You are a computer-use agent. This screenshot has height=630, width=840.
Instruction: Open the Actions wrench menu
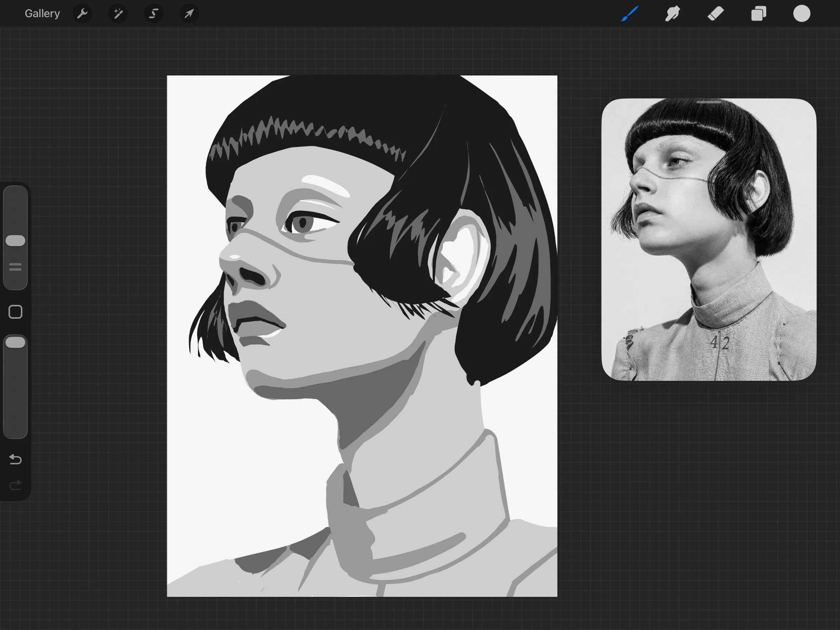pos(82,14)
